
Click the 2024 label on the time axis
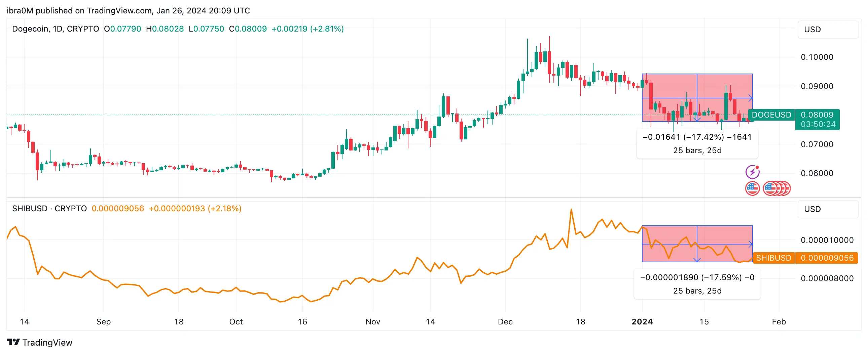[x=643, y=321]
